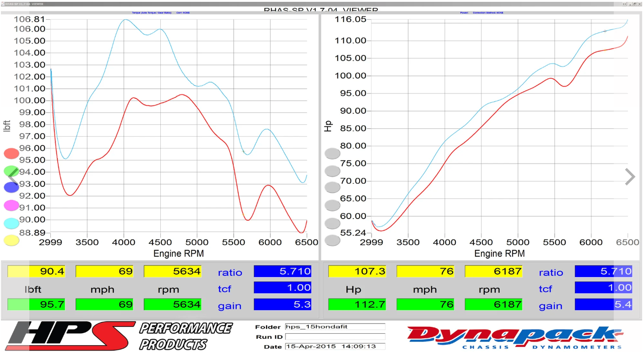
Task: Click the topmost gray circle on Hp chart
Action: click(333, 154)
